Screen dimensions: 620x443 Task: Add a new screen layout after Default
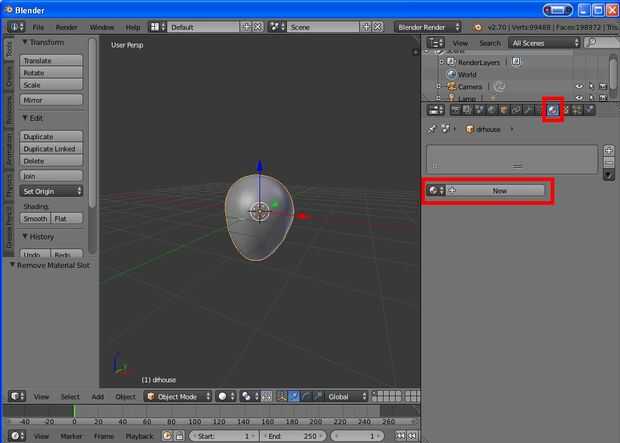[246, 27]
